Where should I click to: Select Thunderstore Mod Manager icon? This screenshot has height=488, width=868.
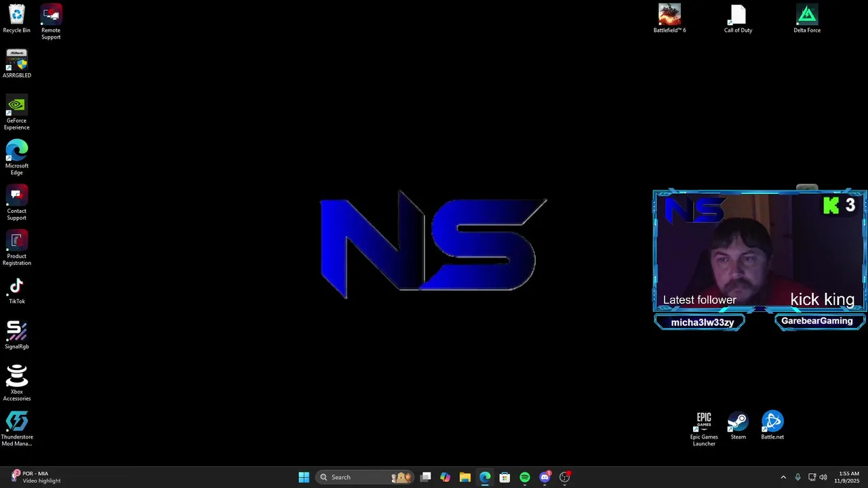point(16,428)
